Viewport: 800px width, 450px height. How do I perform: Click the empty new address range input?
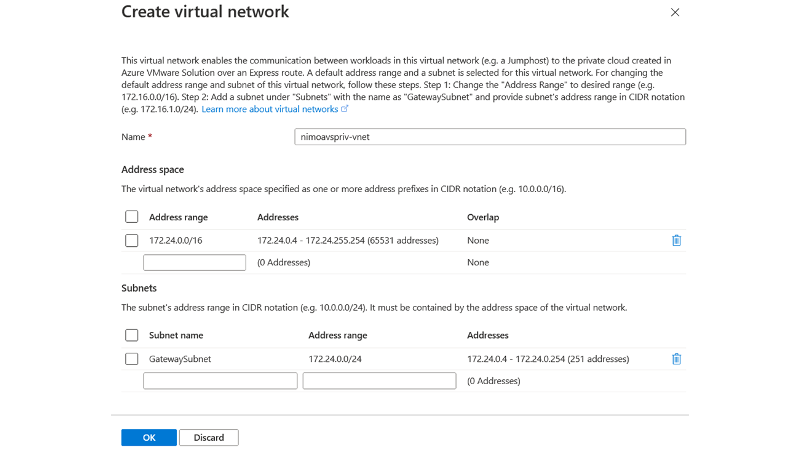click(x=195, y=263)
